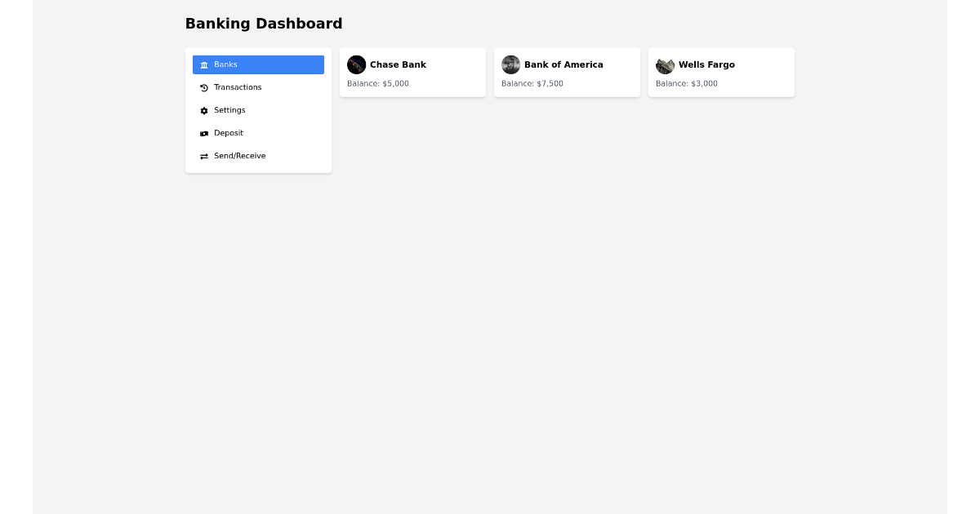
Task: Click the Wells Fargo balance amount
Action: (x=686, y=83)
